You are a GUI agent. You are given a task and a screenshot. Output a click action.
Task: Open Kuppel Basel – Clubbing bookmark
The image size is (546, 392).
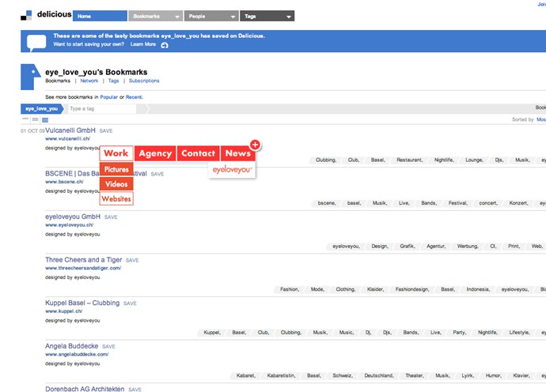click(x=82, y=303)
